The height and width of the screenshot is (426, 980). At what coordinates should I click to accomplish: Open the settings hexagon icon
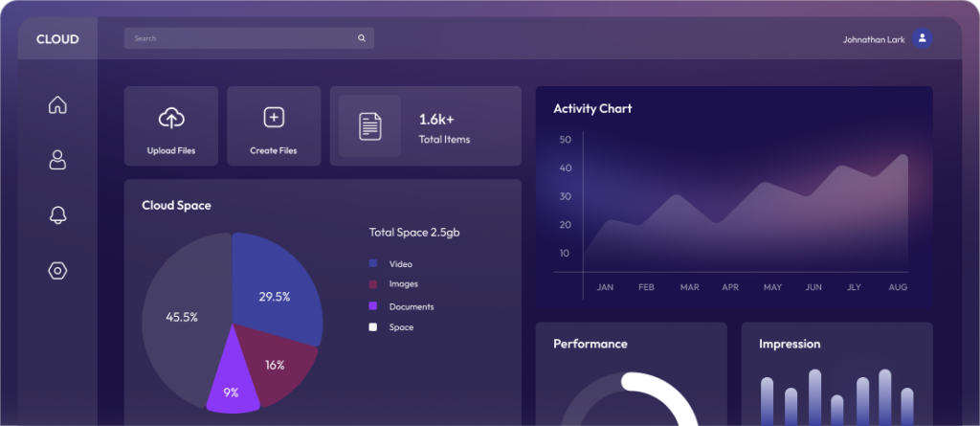[57, 270]
